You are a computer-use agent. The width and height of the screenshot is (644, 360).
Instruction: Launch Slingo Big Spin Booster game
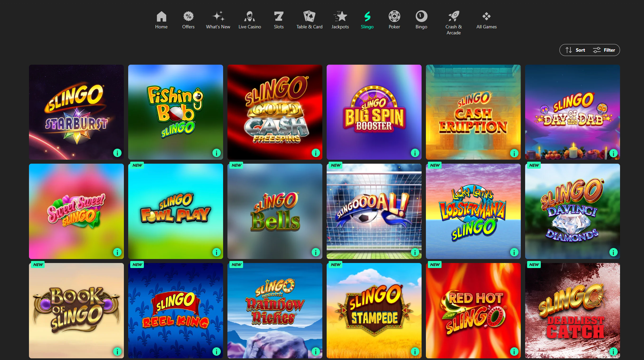(374, 112)
